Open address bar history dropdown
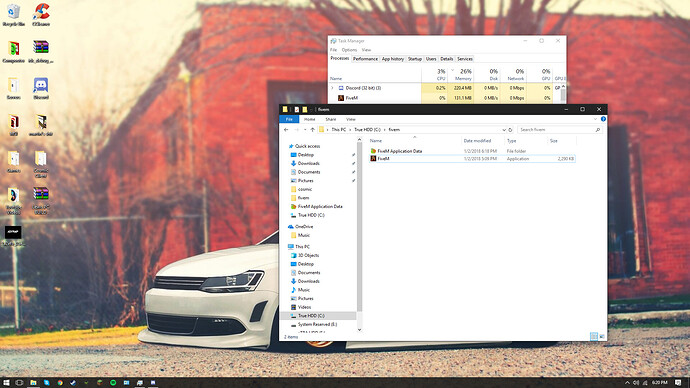The width and height of the screenshot is (690, 388). pyautogui.click(x=504, y=130)
